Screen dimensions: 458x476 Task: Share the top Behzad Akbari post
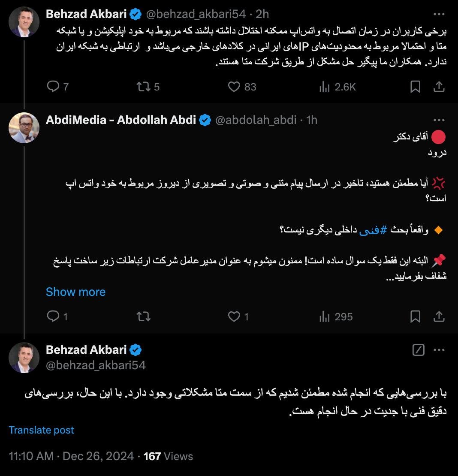439,87
